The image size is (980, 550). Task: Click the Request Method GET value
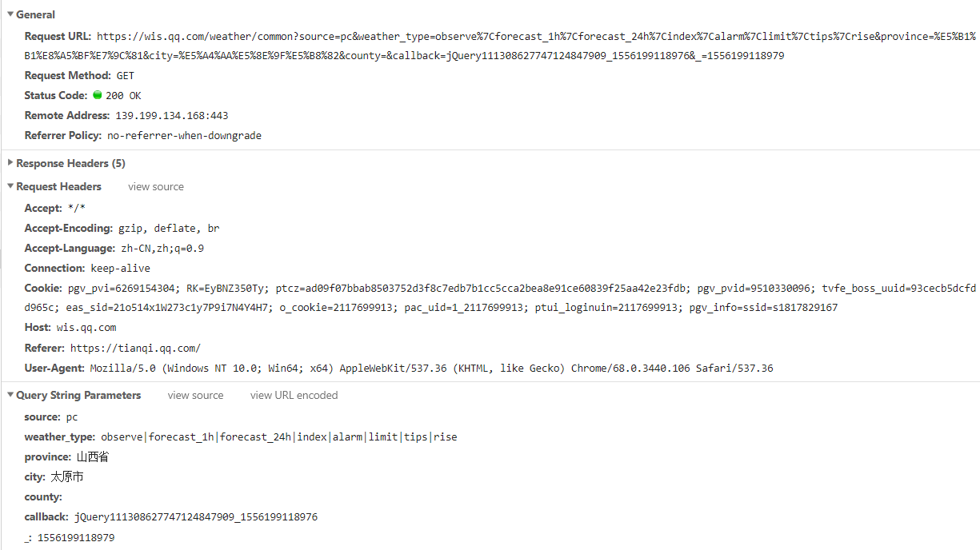[x=125, y=76]
